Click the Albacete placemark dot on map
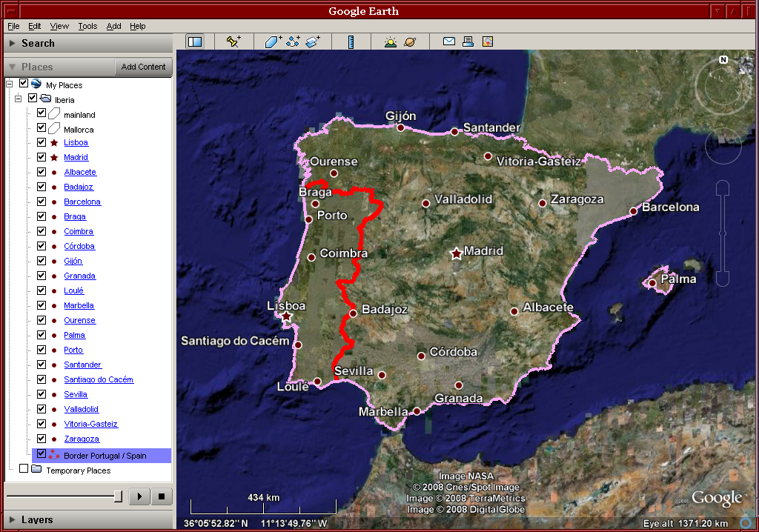This screenshot has height=532, width=759. (514, 312)
